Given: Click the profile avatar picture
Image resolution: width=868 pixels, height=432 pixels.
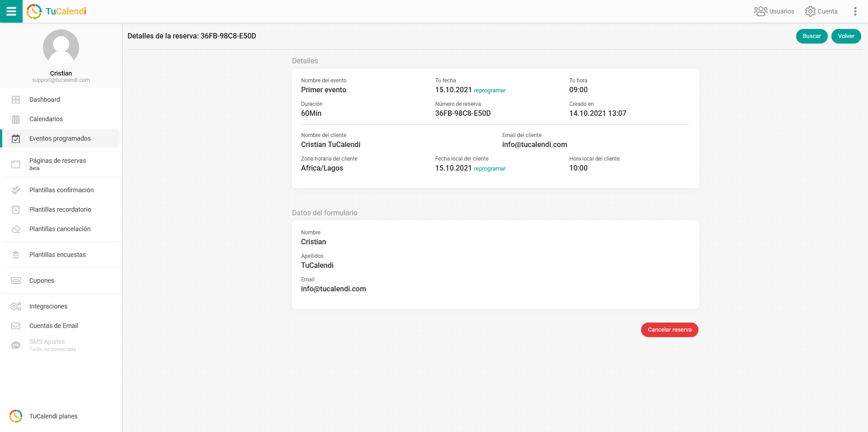Looking at the screenshot, I should (61, 47).
